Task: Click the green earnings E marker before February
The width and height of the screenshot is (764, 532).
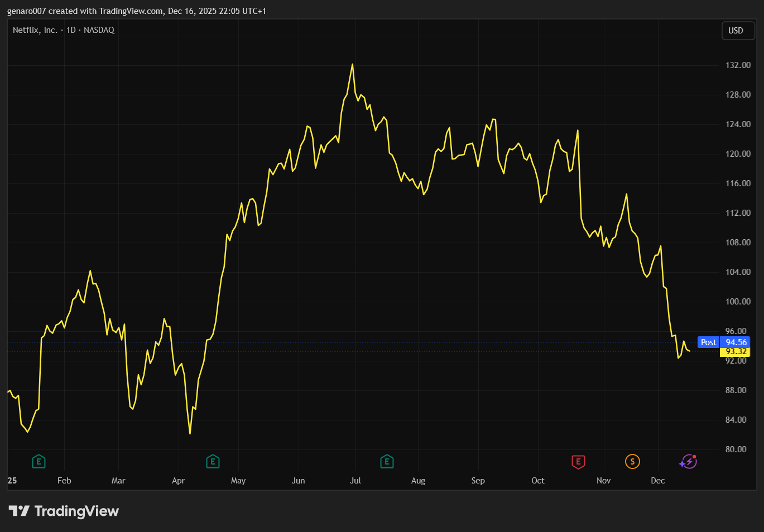Action: click(39, 462)
